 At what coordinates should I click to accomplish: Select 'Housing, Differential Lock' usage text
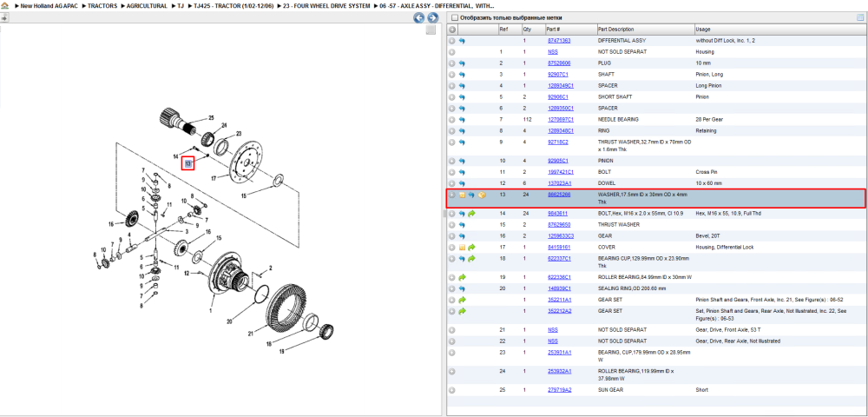point(724,248)
